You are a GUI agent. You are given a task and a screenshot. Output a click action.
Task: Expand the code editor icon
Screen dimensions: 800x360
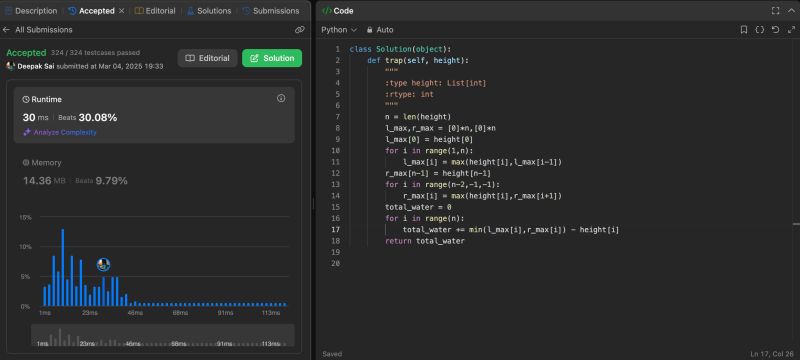(x=790, y=30)
